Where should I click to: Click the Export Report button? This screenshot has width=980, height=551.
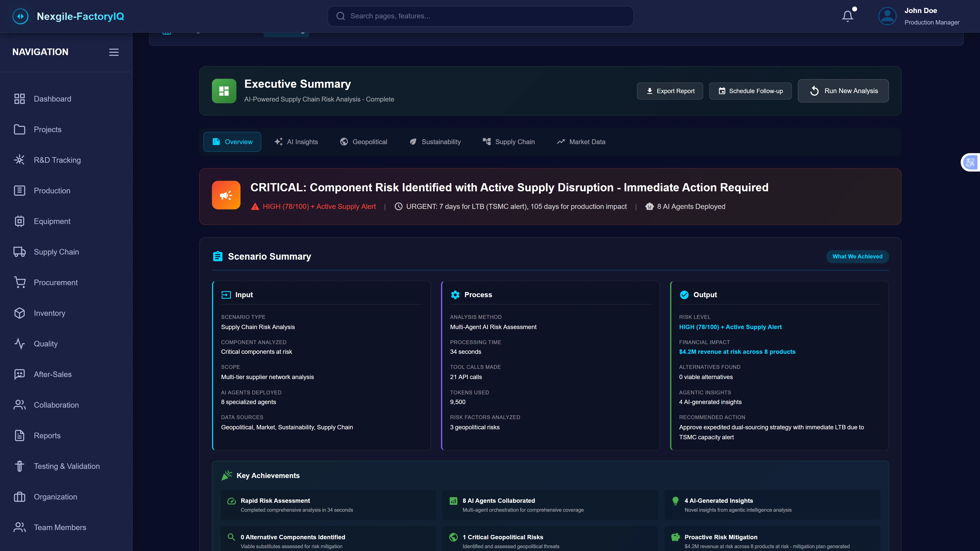[670, 91]
